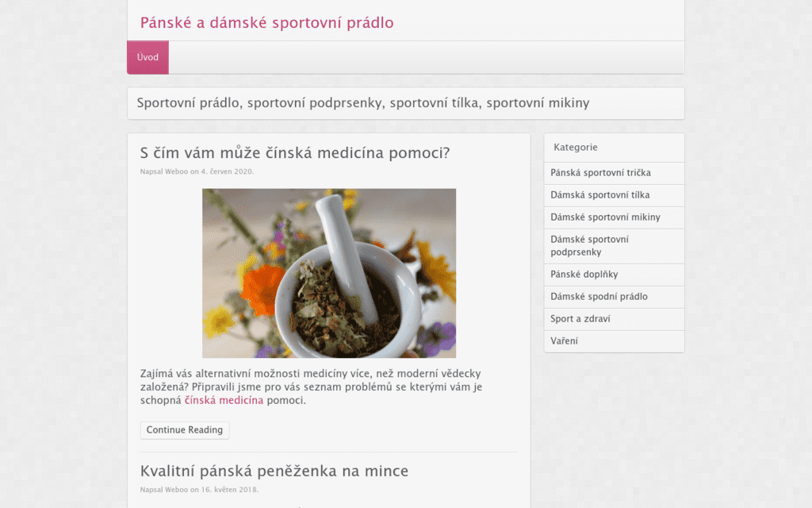Open the Dámské sportovní mikiny category
The width and height of the screenshot is (812, 508).
point(605,217)
